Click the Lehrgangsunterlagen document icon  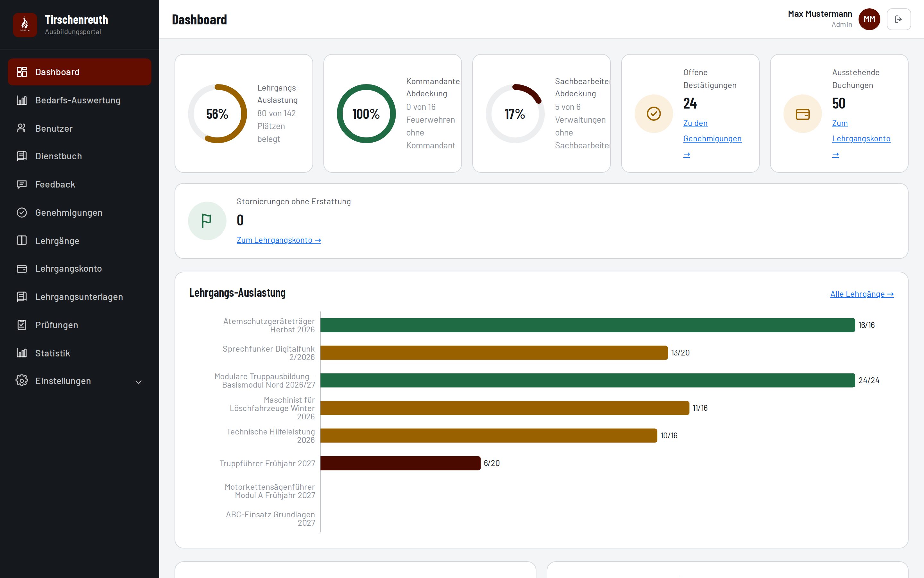(22, 297)
